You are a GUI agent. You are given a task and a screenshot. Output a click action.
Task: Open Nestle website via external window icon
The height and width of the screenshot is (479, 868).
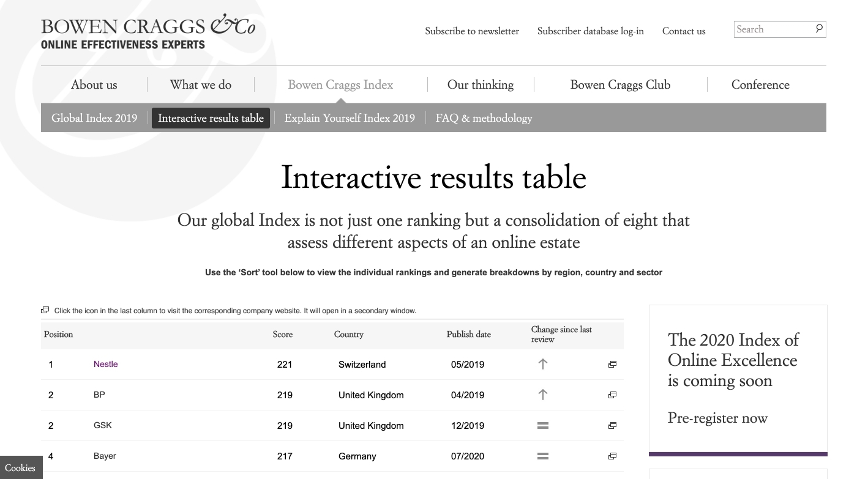click(612, 365)
